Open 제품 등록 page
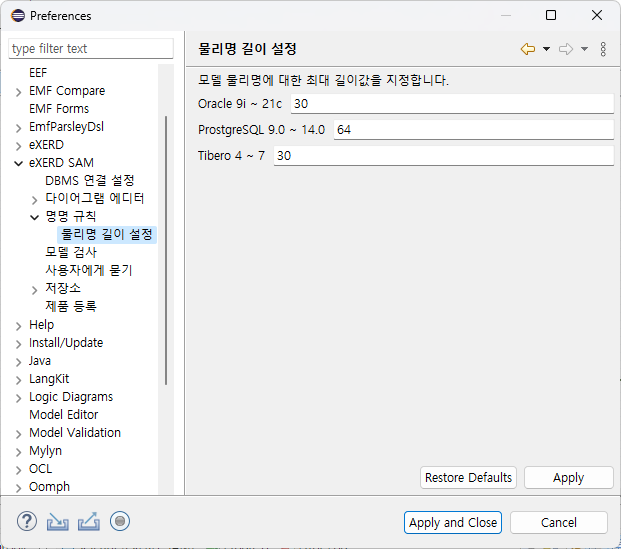Image resolution: width=621 pixels, height=549 pixels. (70, 306)
